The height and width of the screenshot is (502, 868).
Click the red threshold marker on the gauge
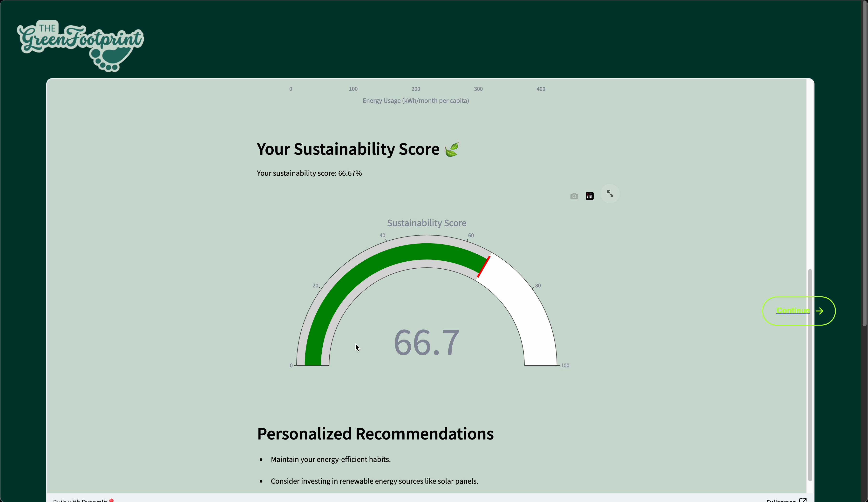(484, 266)
